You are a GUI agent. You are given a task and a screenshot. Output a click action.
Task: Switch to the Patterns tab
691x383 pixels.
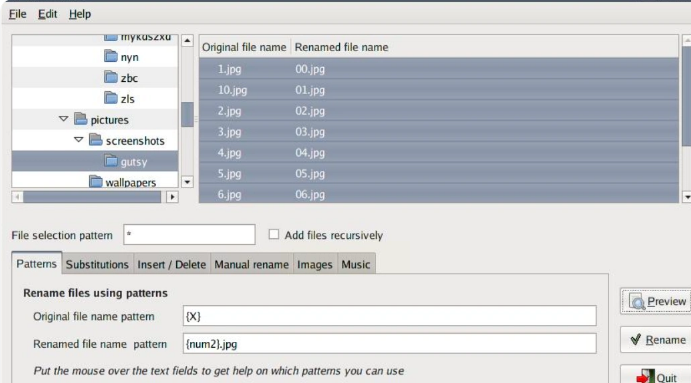coord(37,264)
